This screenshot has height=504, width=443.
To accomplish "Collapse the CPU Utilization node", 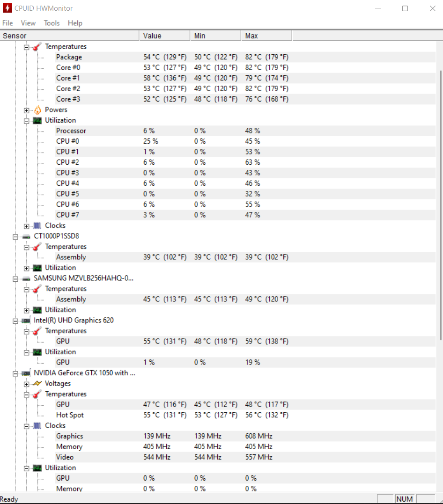I will (26, 121).
